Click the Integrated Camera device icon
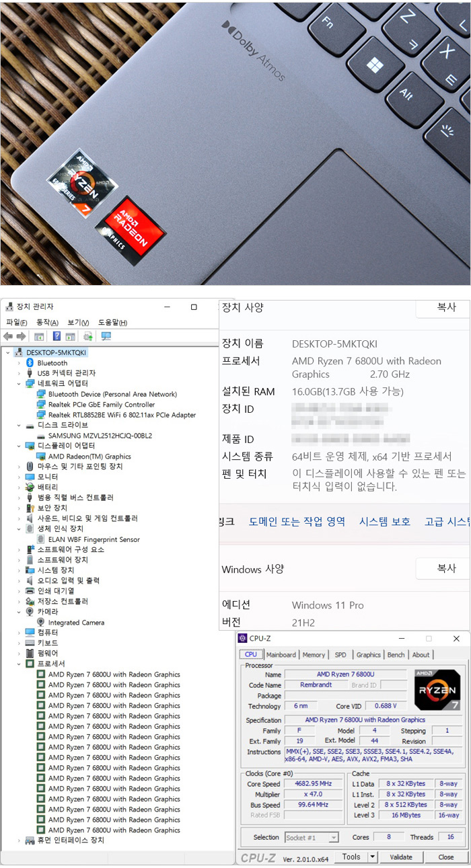The height and width of the screenshot is (868, 471). (41, 623)
